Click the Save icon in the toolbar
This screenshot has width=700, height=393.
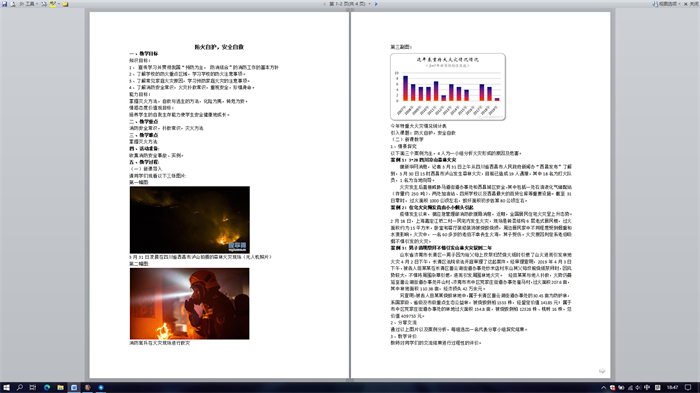click(x=4, y=4)
